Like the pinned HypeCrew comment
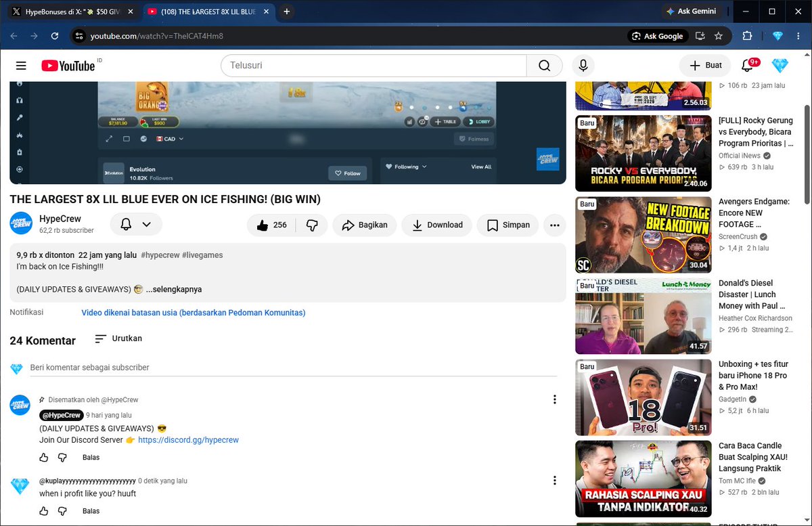This screenshot has height=526, width=812. coord(44,458)
